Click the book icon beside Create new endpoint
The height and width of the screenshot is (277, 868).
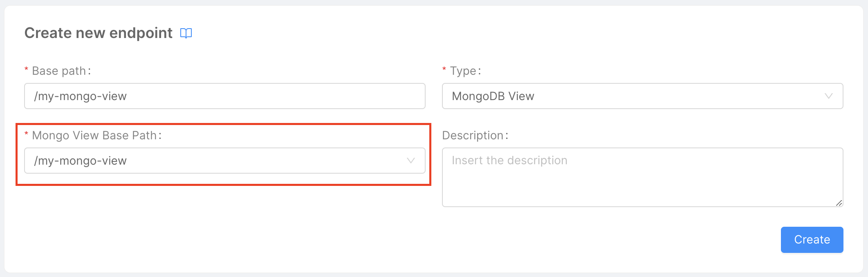186,34
